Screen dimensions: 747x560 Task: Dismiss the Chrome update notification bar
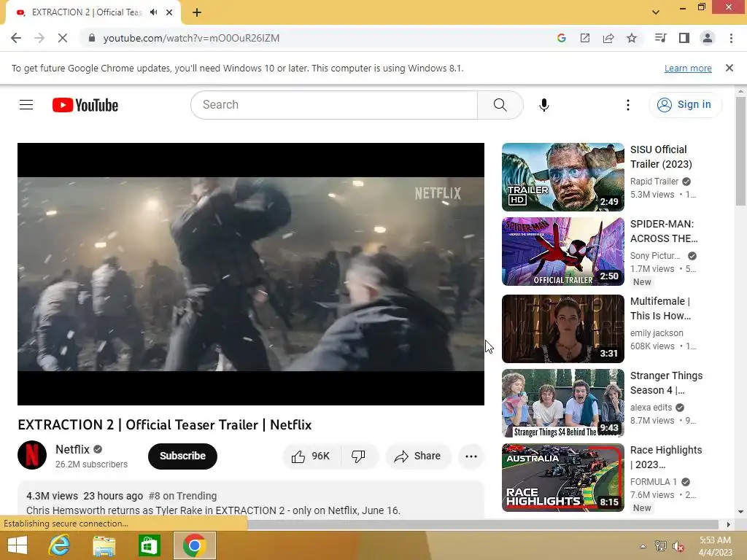tap(729, 68)
